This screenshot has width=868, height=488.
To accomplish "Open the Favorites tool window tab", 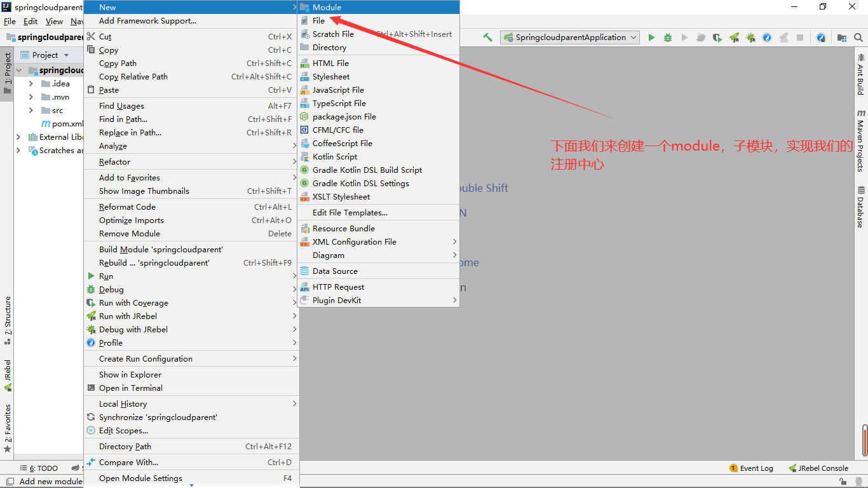I will coord(7,428).
